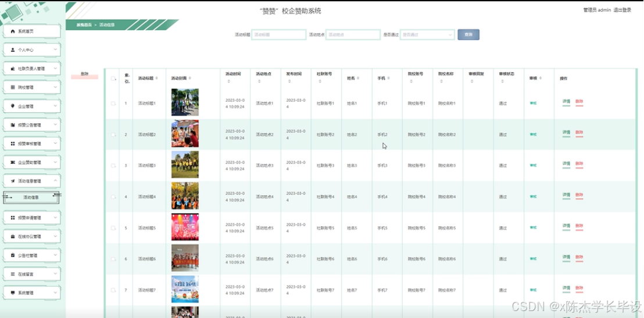Expand 企业管理 using its chevron

55,106
